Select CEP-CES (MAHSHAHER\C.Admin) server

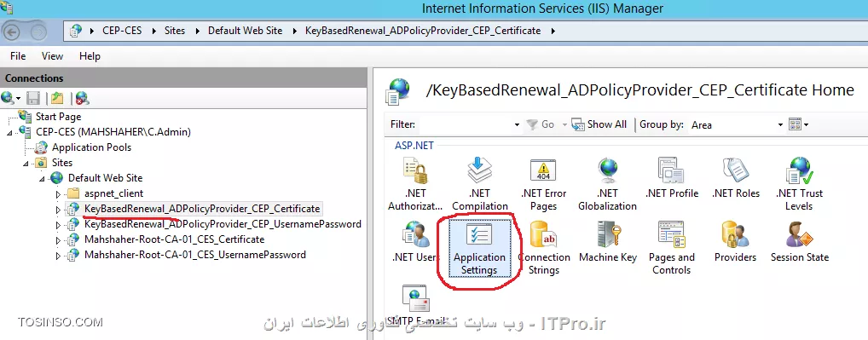click(113, 132)
